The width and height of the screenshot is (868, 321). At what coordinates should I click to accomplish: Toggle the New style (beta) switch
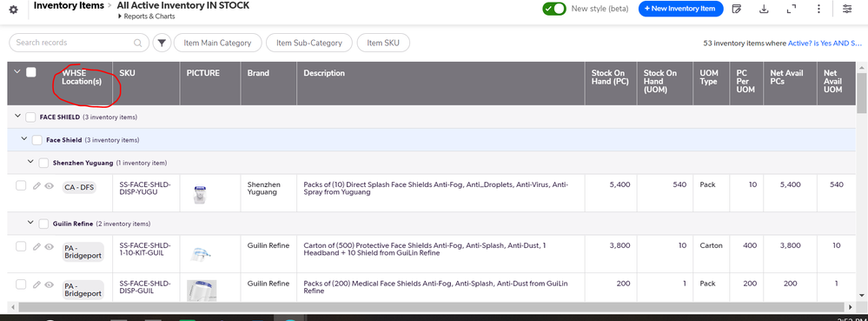[554, 9]
